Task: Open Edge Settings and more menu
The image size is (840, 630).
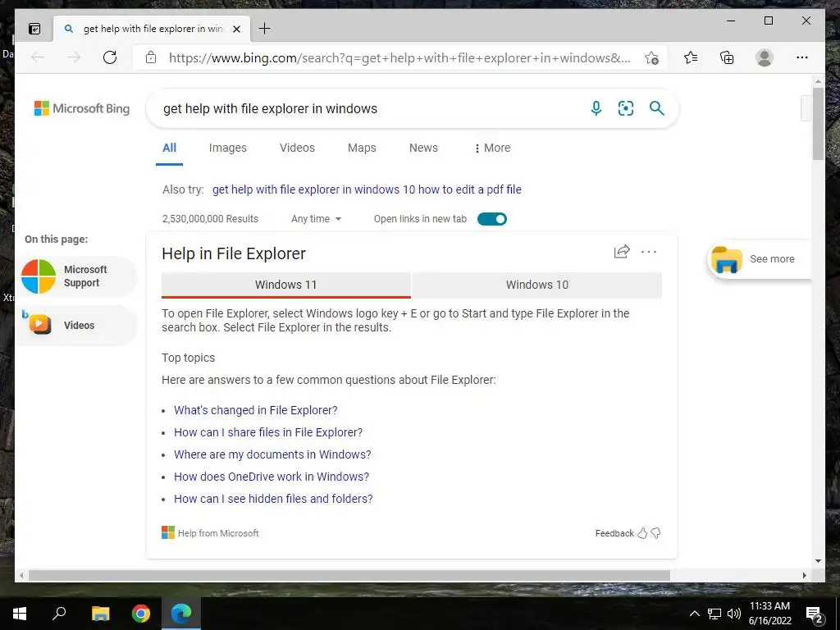Action: click(x=801, y=57)
